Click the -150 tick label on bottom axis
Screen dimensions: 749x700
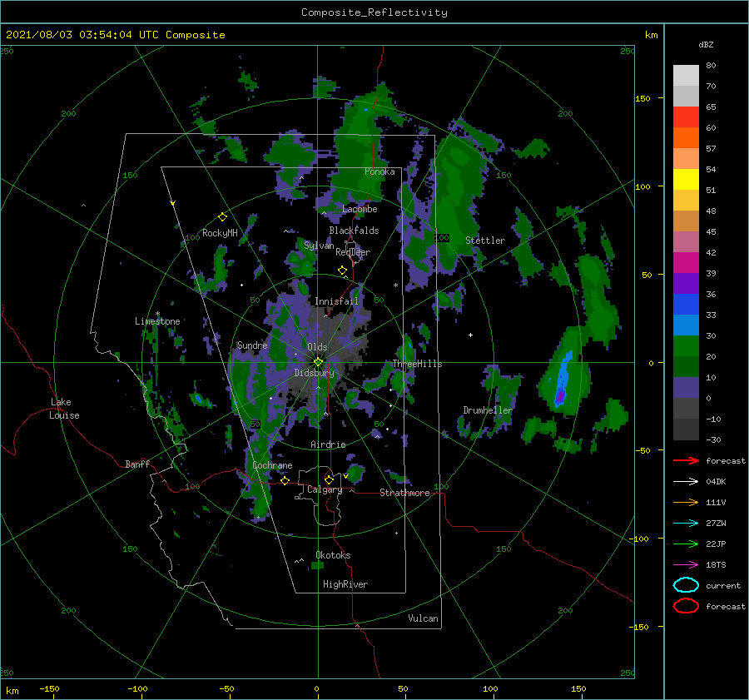(49, 689)
